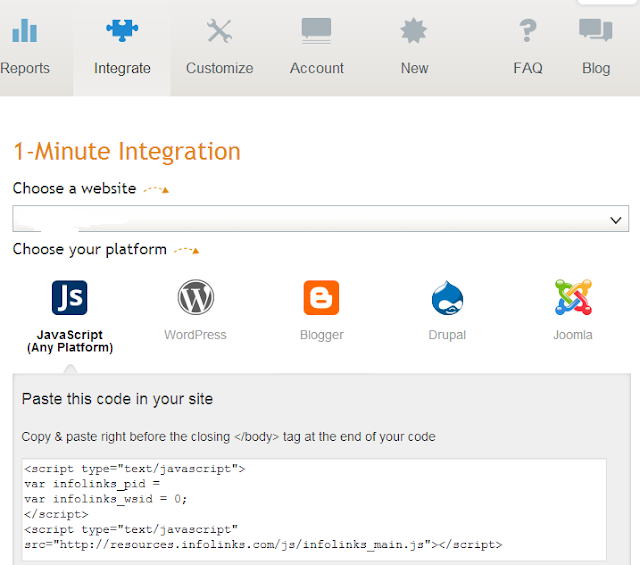
Task: Open the Reports tab label
Action: tap(25, 68)
